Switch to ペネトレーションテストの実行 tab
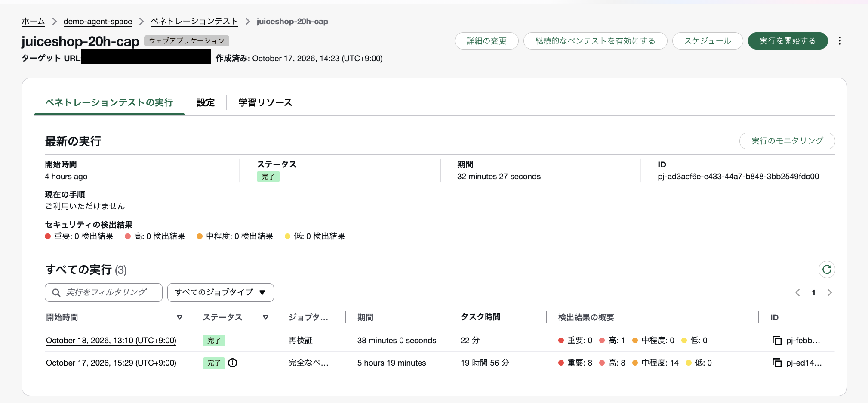868x403 pixels. pos(109,102)
